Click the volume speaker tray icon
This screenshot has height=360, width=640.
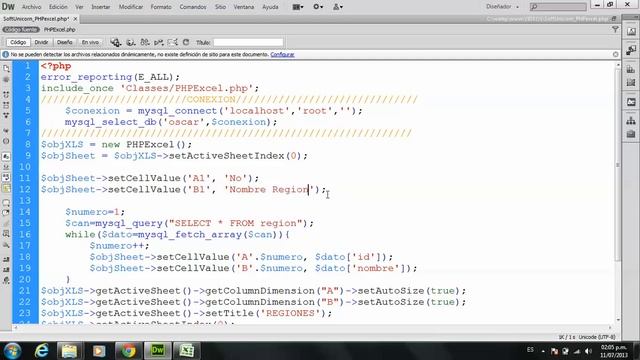click(x=588, y=351)
